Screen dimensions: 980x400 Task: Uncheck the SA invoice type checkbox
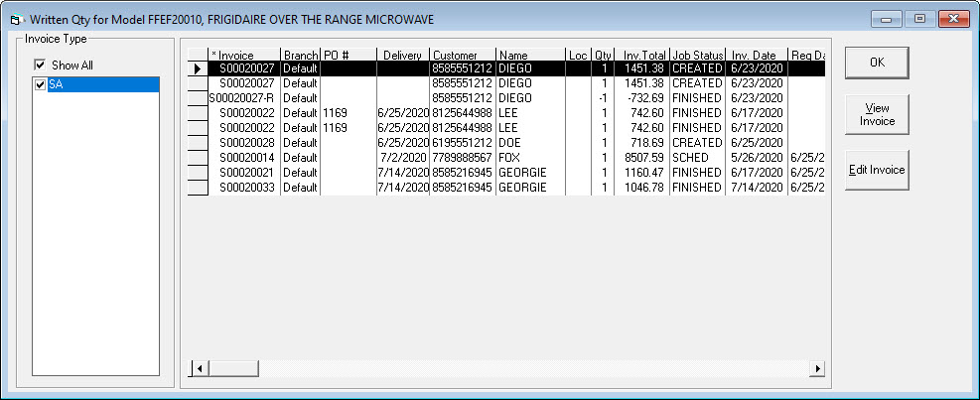click(x=41, y=84)
